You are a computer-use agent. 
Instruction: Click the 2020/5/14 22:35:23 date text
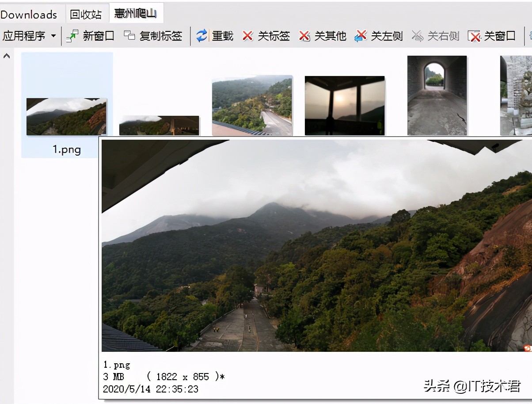click(x=151, y=389)
